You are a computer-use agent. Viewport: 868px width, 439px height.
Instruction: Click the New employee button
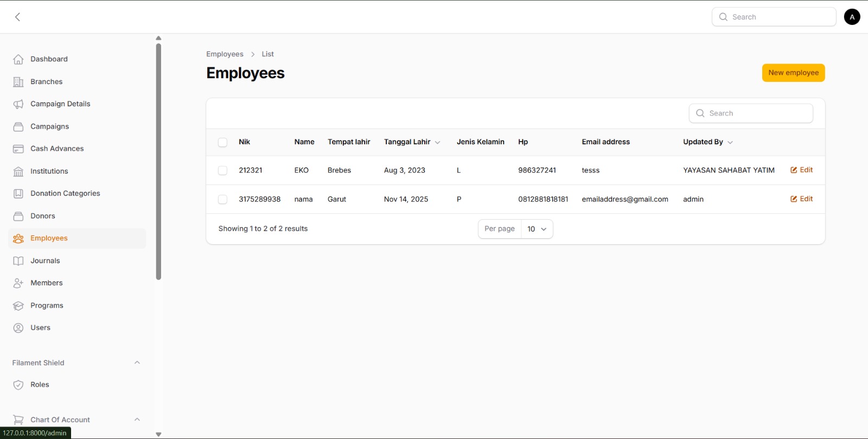(x=793, y=73)
